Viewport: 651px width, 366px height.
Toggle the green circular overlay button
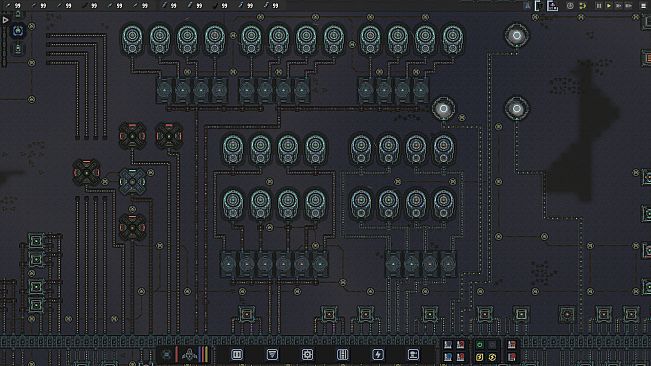coord(480,345)
